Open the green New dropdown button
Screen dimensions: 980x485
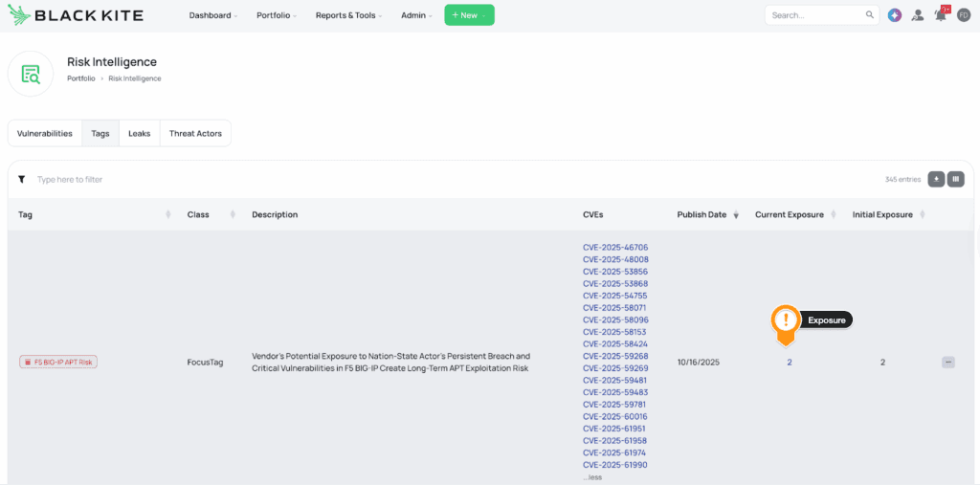point(469,15)
